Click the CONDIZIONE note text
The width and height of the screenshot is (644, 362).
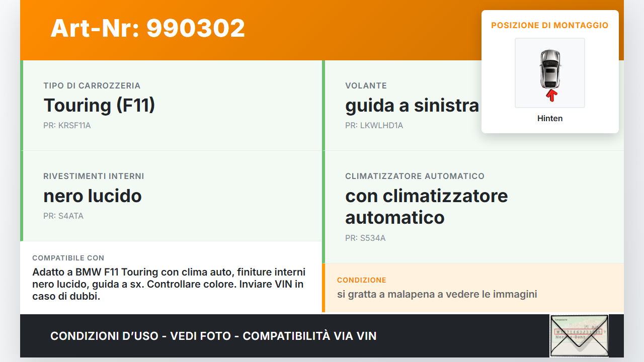[437, 294]
